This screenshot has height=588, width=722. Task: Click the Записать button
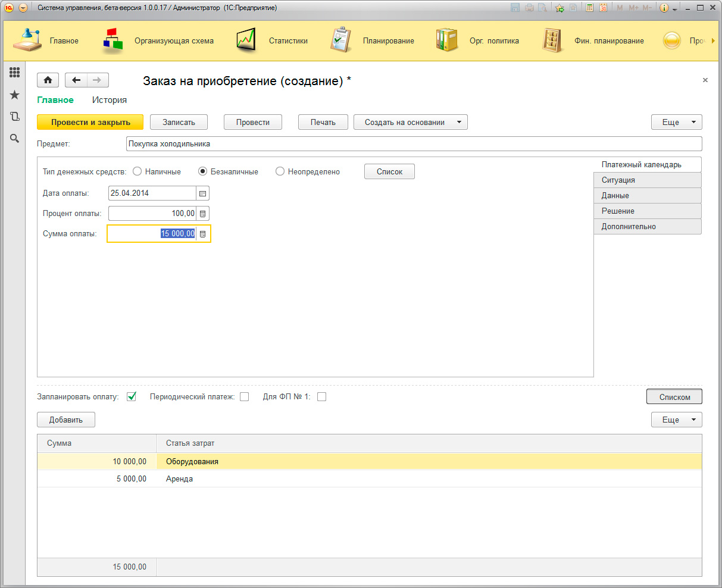179,122
